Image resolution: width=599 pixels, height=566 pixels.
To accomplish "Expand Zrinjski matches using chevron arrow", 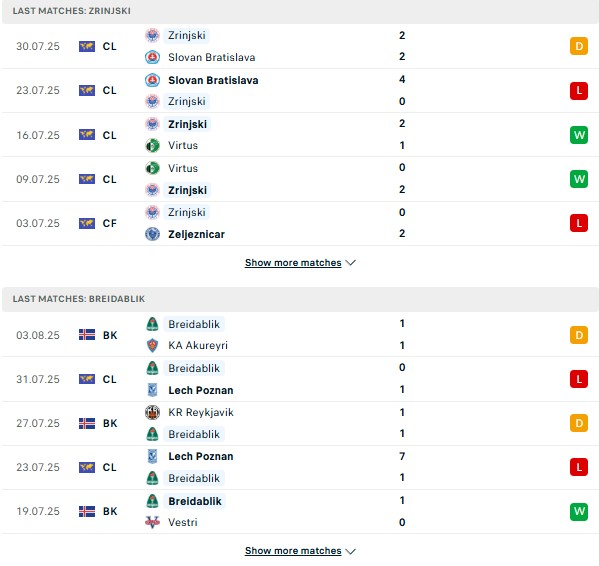I will [x=350, y=263].
